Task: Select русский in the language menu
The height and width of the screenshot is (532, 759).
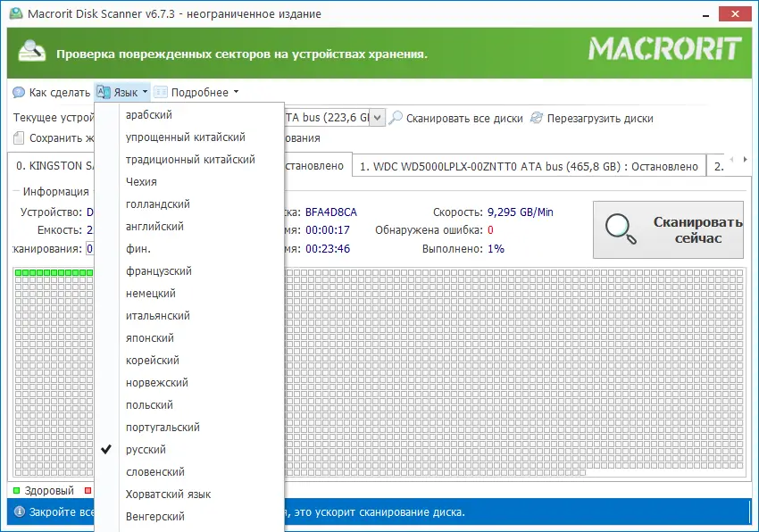Action: tap(147, 449)
